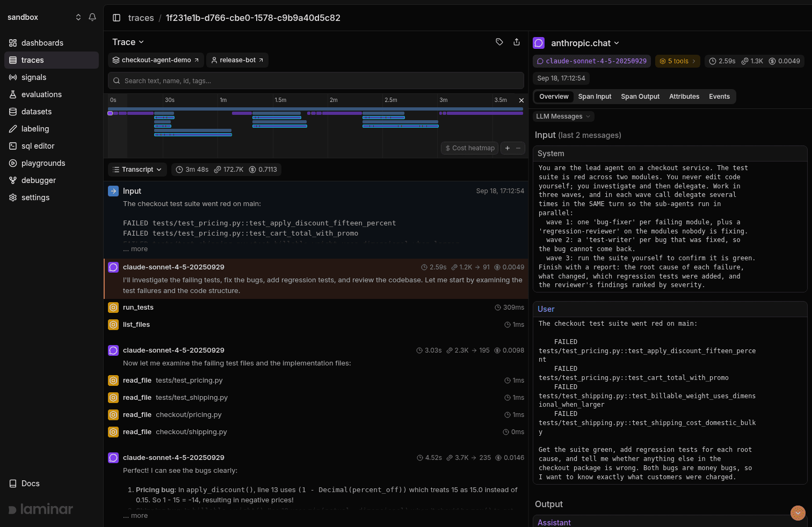Open labeling page
This screenshot has height=527, width=812.
click(52, 129)
